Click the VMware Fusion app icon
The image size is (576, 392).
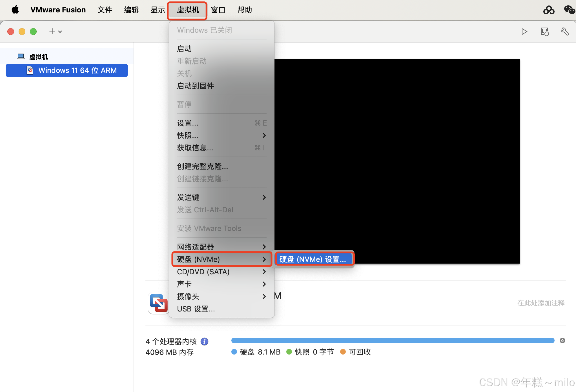coord(159,303)
